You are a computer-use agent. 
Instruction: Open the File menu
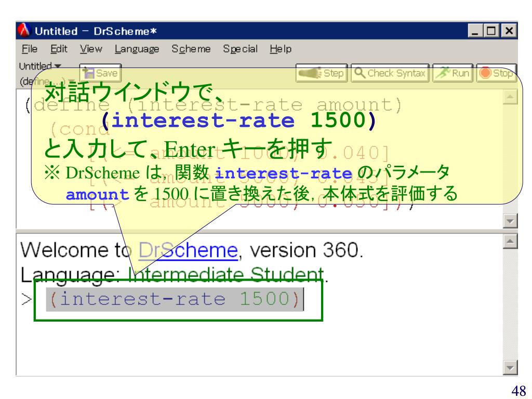[30, 49]
